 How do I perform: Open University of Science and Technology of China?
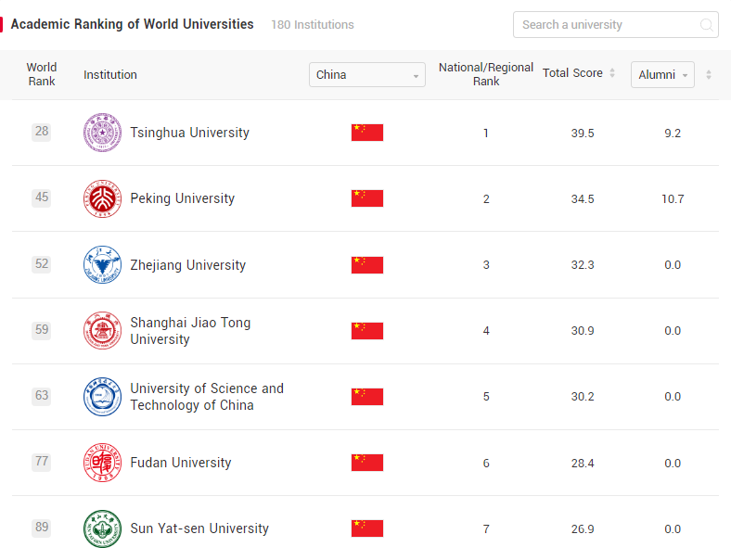[x=207, y=397]
